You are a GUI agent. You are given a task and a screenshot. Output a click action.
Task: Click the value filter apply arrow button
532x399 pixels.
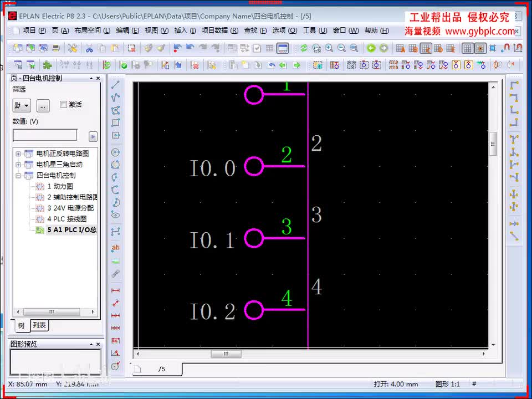[x=93, y=136]
